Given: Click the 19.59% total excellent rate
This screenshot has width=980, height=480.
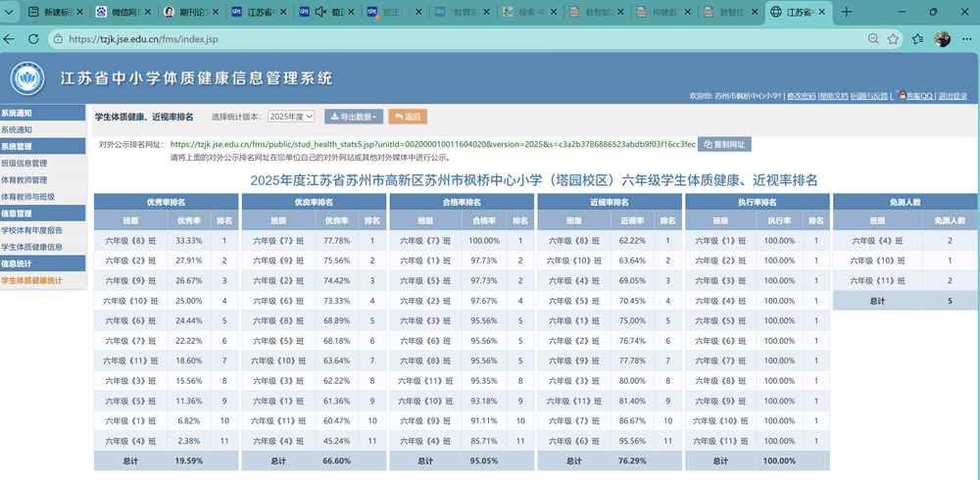Looking at the screenshot, I should point(189,460).
